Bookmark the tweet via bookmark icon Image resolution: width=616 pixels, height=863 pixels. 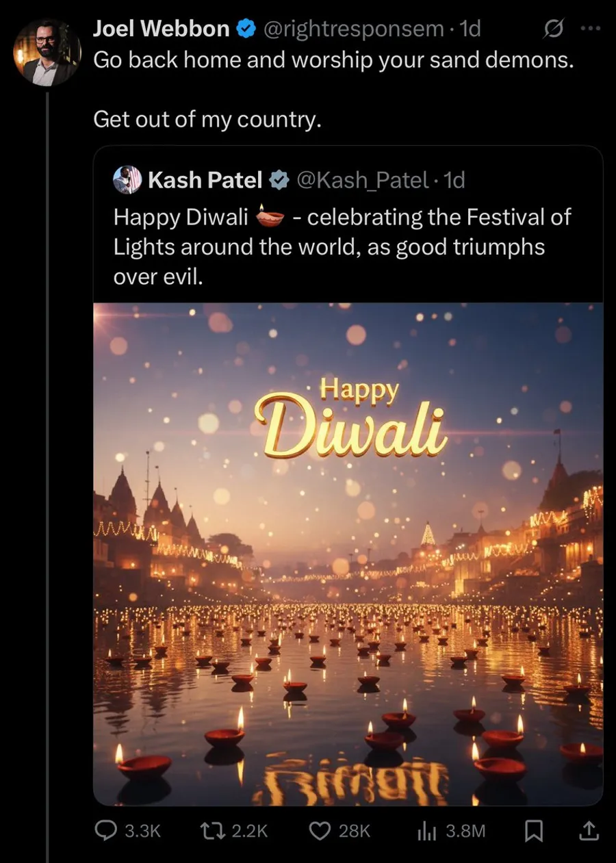[535, 830]
